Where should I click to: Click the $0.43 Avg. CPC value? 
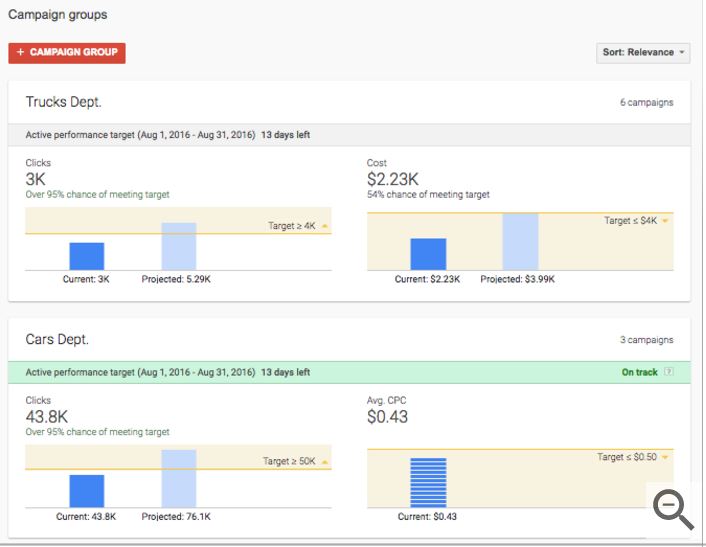point(387,416)
